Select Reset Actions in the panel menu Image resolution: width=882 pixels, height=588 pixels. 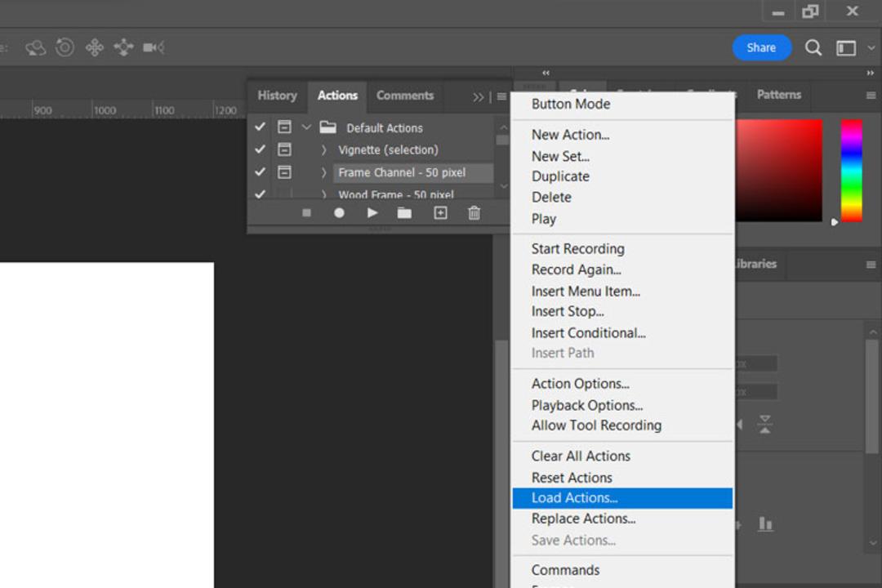click(572, 477)
